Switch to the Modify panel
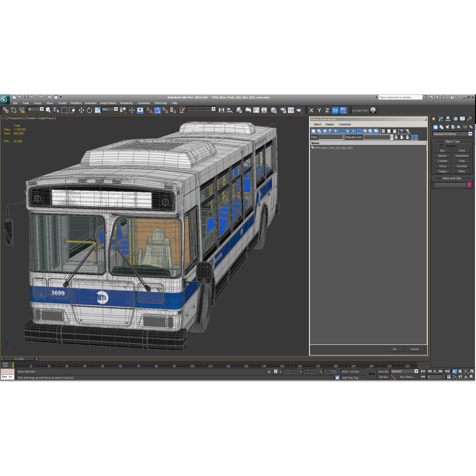This screenshot has height=476, width=476. point(441,118)
